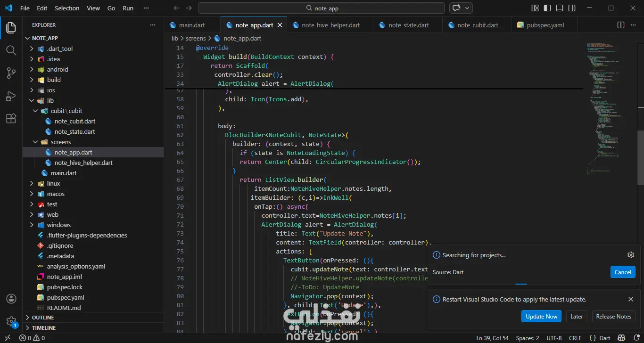Close the note_app.dart editor tab

[280, 25]
